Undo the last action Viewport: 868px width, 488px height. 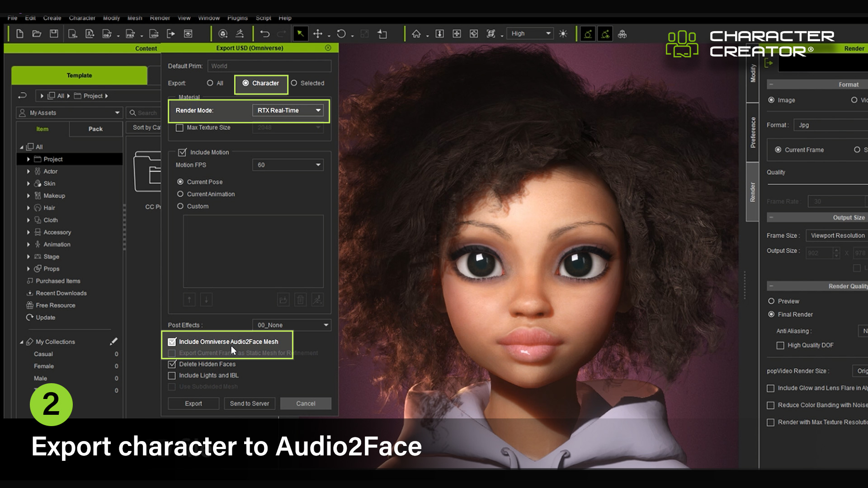pos(265,33)
